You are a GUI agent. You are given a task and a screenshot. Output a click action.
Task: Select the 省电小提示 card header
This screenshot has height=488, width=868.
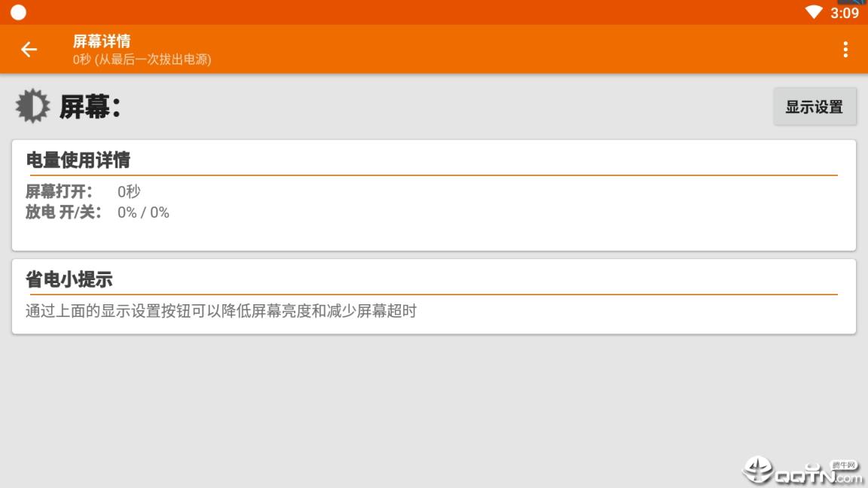[69, 279]
